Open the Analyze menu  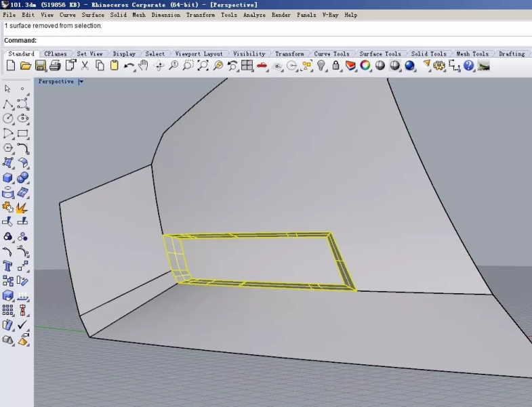tap(254, 15)
